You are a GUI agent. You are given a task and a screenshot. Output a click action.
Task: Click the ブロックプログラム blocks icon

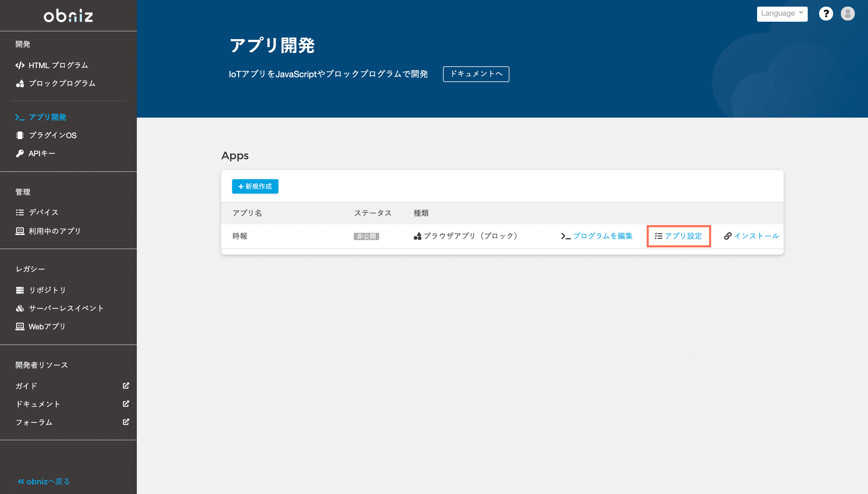pos(20,83)
